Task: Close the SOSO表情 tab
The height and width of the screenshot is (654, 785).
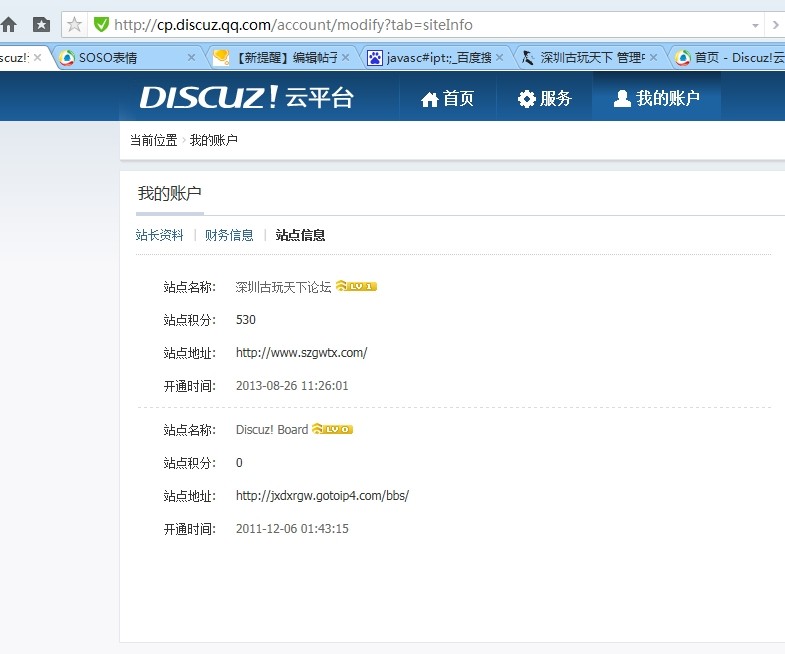Action: pos(191,58)
